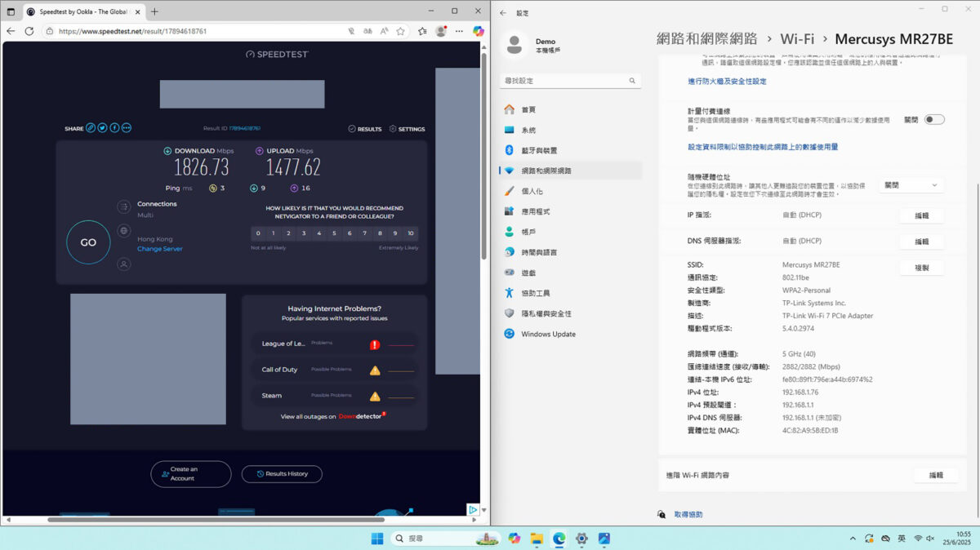The image size is (980, 550).
Task: Click the search magnifier in the Settings search box
Action: point(632,81)
